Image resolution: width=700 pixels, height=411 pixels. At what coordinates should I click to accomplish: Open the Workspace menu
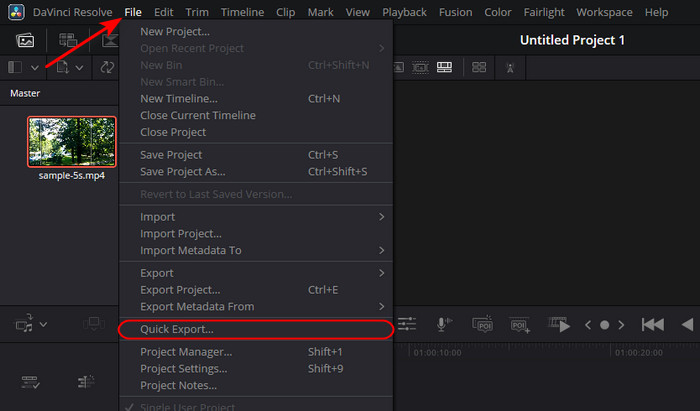tap(604, 12)
